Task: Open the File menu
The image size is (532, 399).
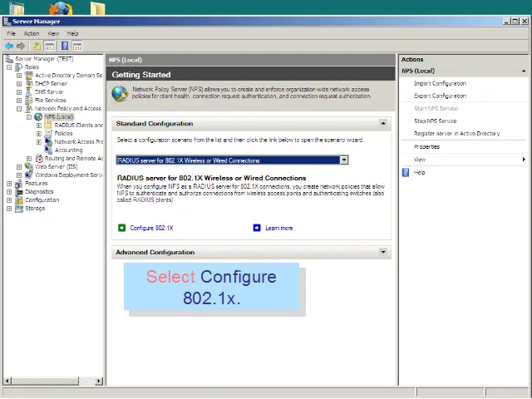Action: (x=11, y=33)
